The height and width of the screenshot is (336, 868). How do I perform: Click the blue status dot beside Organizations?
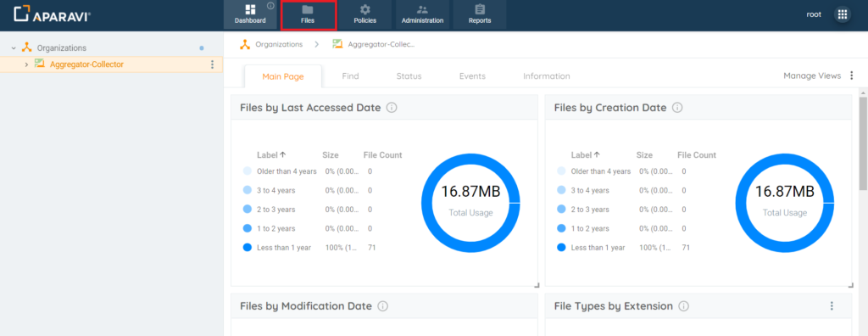(x=202, y=48)
